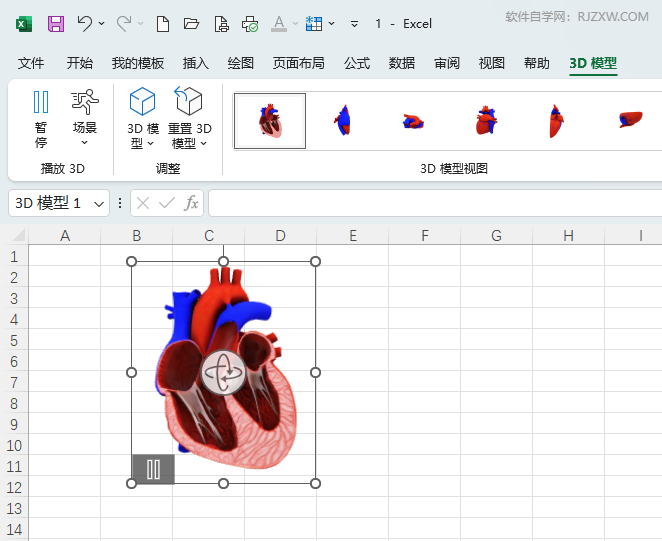The image size is (662, 541).
Task: Click the 3D rotate control on heart model
Action: [x=223, y=373]
